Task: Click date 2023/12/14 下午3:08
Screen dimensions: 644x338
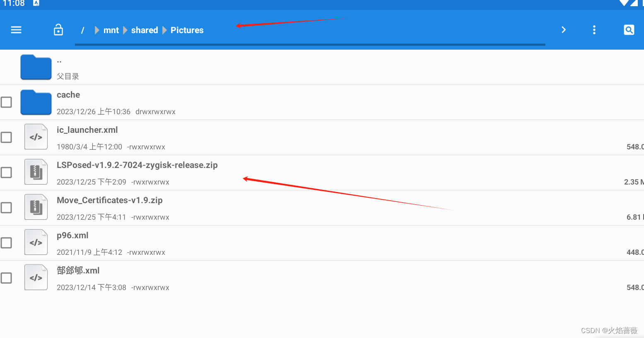Action: [92, 288]
